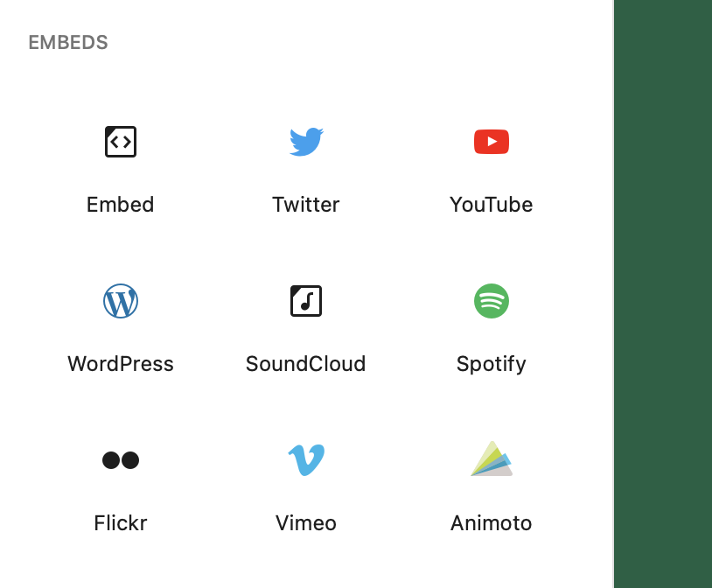Click the "Flickr" block label

[x=121, y=523]
